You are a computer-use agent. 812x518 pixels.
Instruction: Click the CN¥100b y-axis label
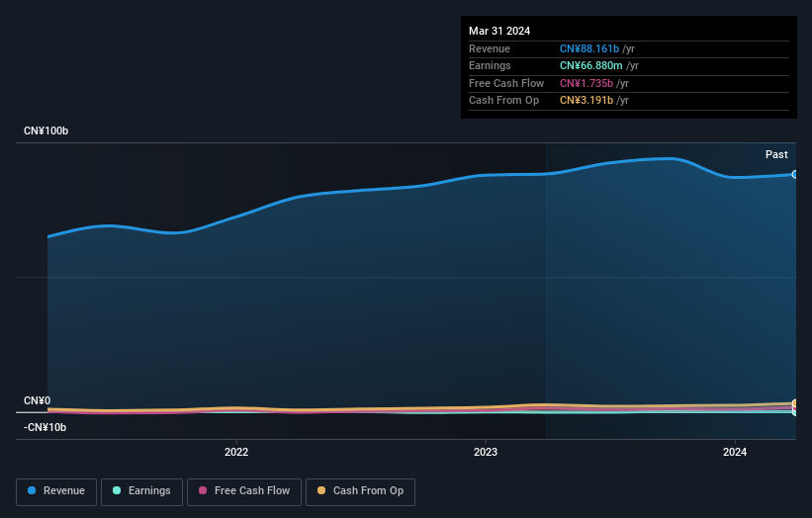coord(46,130)
